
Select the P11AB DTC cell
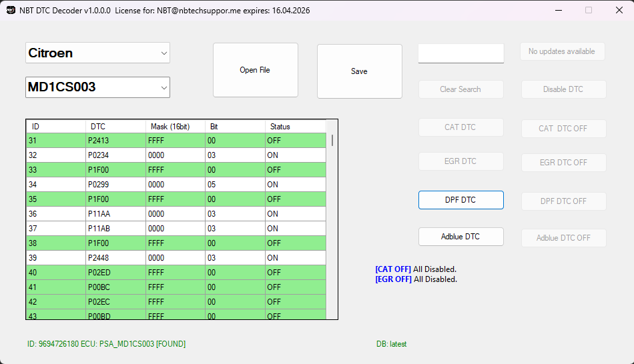tap(115, 229)
